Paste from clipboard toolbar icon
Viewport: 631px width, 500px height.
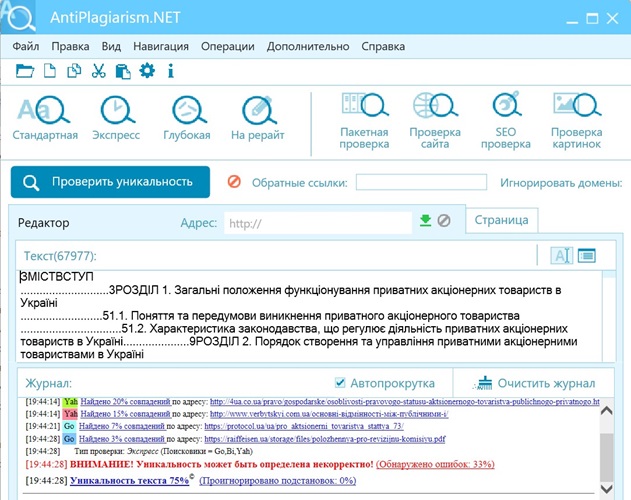(123, 71)
